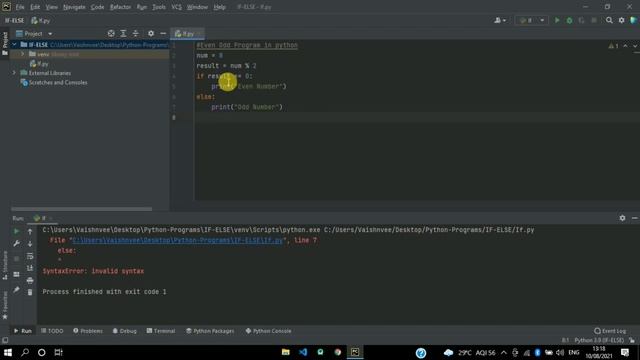This screenshot has width=640, height=360.
Task: Collapse the IF-ELSE root project folder
Action: coord(14,44)
